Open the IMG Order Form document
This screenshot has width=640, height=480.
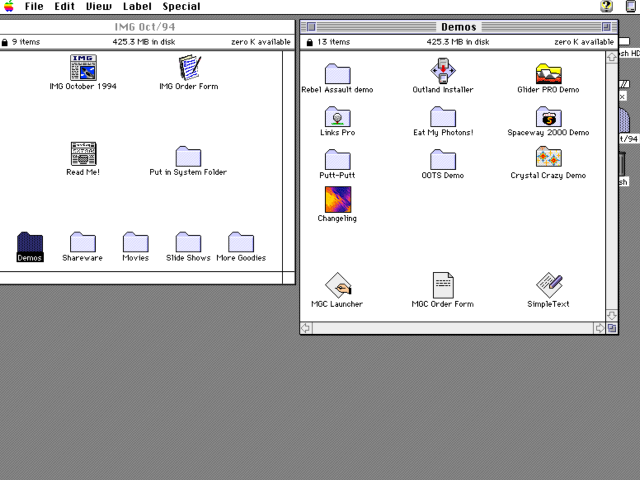[189, 68]
